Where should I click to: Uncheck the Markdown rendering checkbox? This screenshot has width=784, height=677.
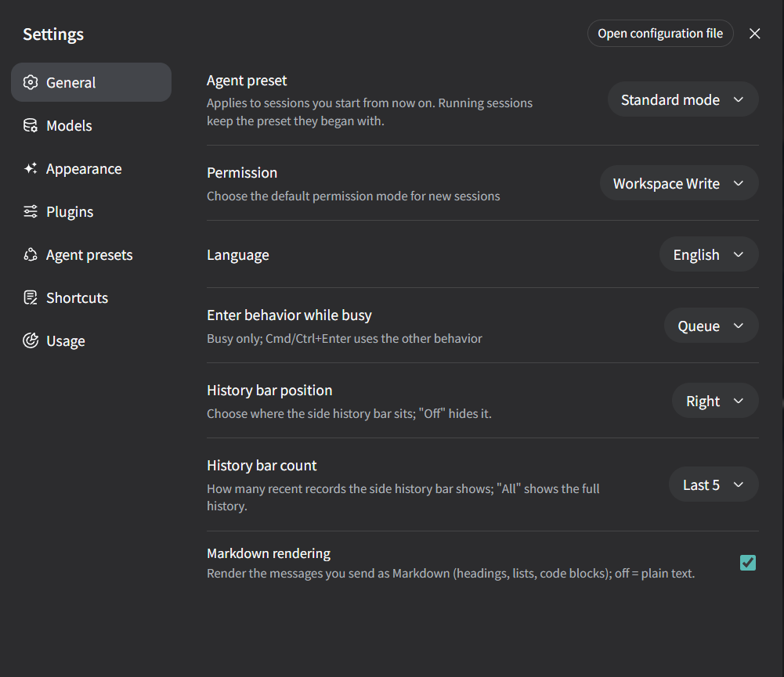click(x=747, y=563)
